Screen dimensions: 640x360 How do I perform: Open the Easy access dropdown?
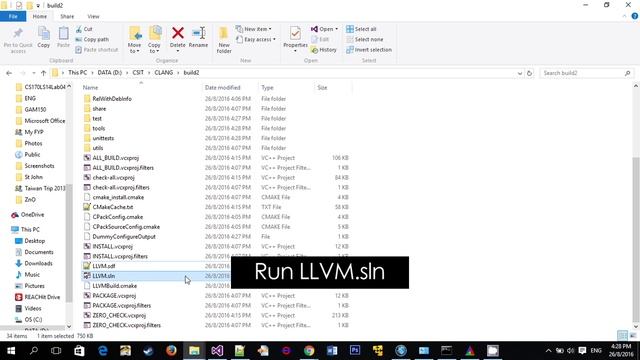pos(256,40)
